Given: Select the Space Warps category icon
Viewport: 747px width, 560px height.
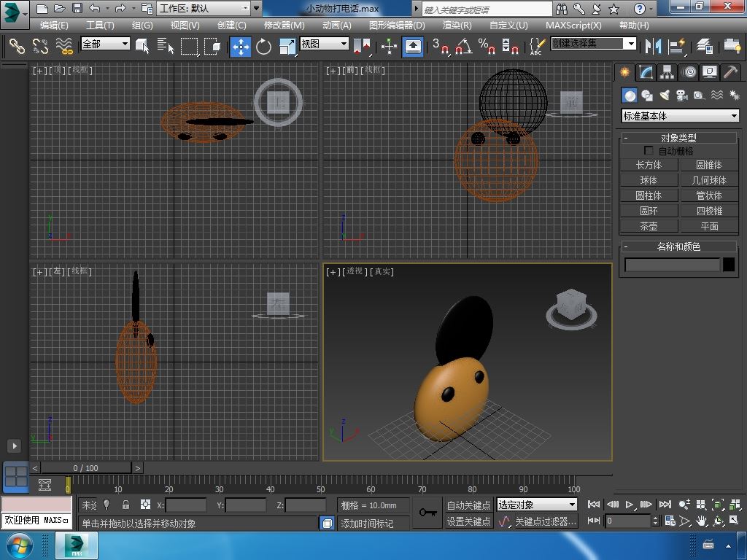Looking at the screenshot, I should [716, 96].
